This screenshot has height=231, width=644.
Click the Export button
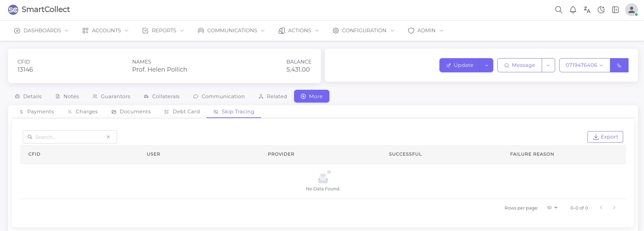click(x=605, y=137)
